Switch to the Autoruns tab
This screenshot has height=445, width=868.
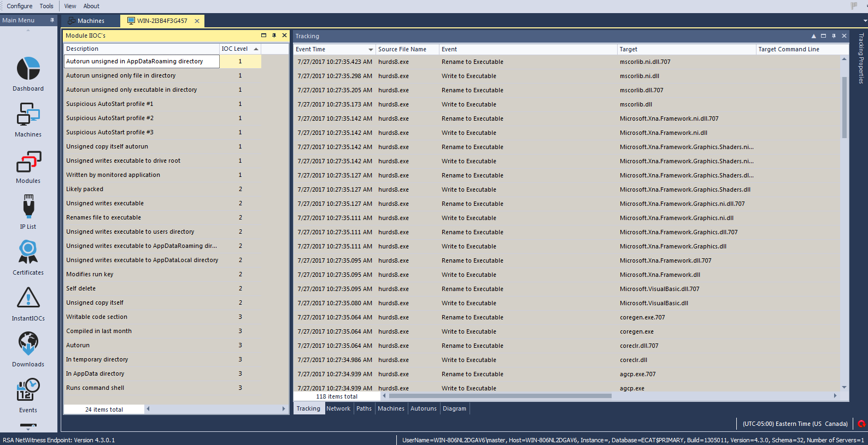point(423,408)
